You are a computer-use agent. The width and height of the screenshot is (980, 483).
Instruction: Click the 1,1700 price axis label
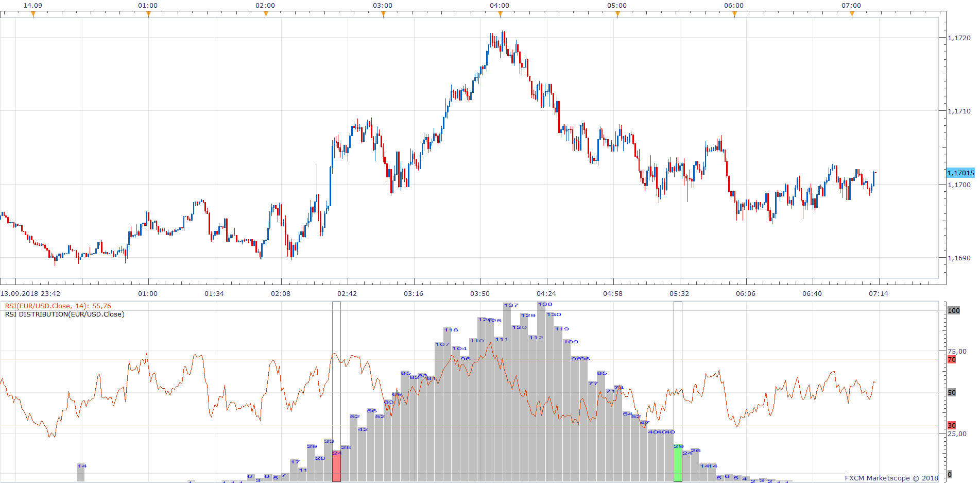pos(959,185)
